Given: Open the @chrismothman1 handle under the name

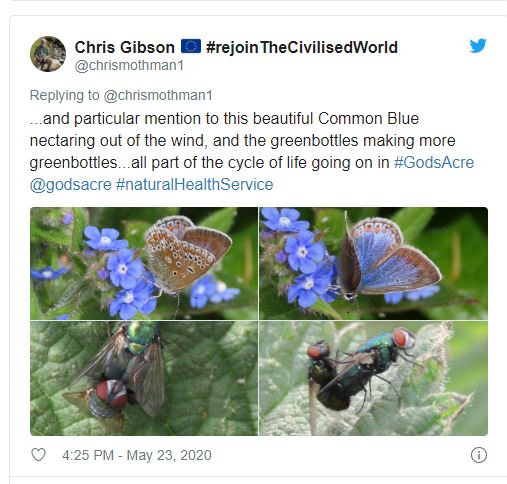Looking at the screenshot, I should [129, 65].
